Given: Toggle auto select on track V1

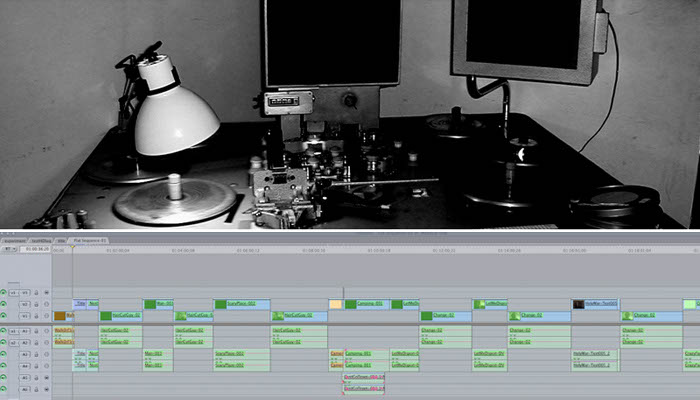Looking at the screenshot, I should pyautogui.click(x=46, y=316).
